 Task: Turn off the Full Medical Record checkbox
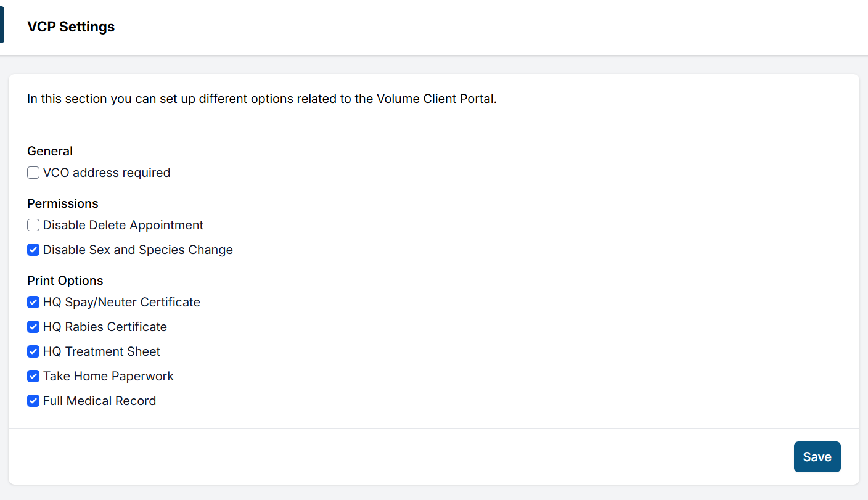point(33,401)
